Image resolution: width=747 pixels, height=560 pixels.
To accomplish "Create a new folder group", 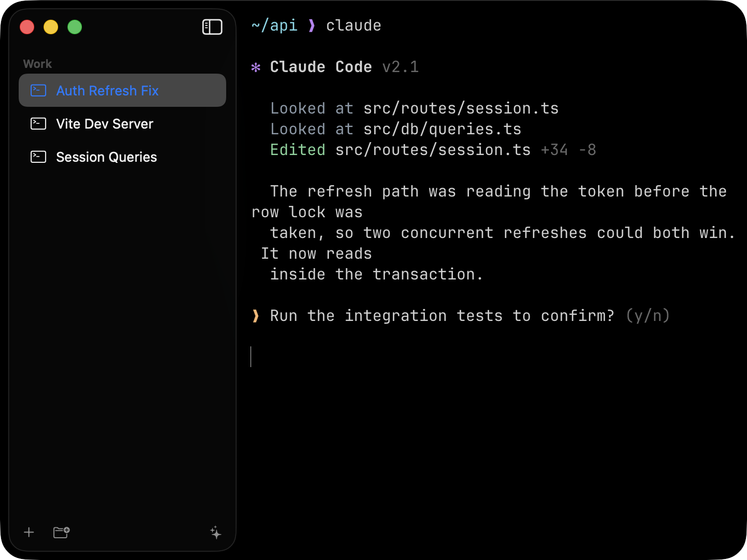I will (x=61, y=532).
